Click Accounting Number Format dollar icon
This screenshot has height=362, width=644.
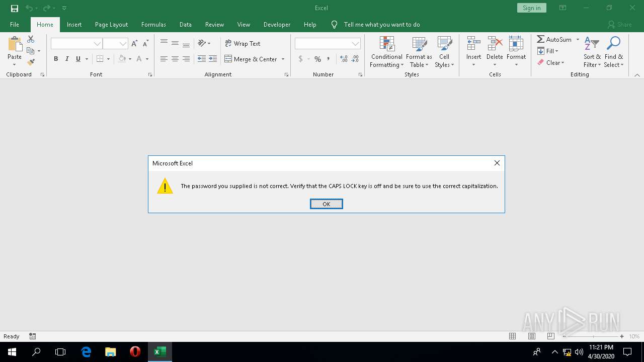pos(300,59)
